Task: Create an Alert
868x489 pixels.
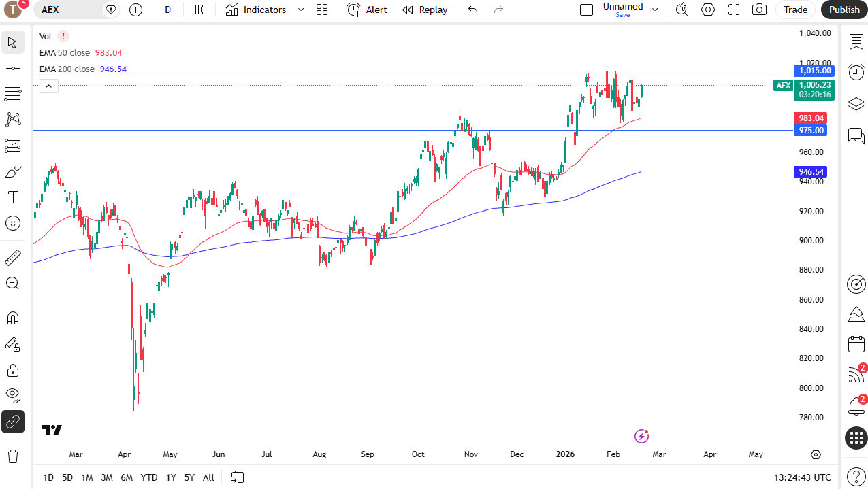Action: point(368,10)
